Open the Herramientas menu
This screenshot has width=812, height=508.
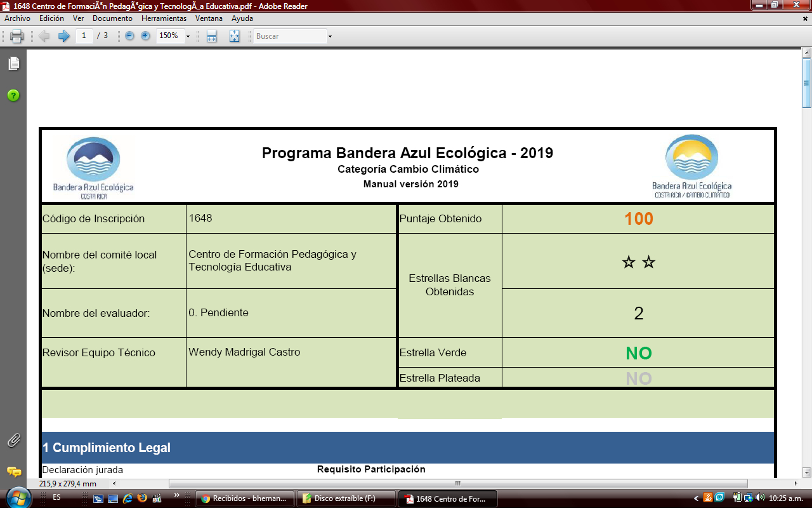tap(164, 18)
